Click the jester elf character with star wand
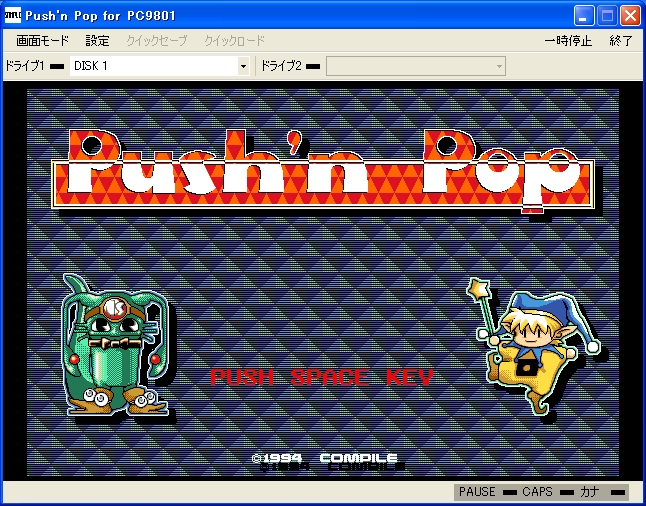The width and height of the screenshot is (646, 506). [x=534, y=346]
